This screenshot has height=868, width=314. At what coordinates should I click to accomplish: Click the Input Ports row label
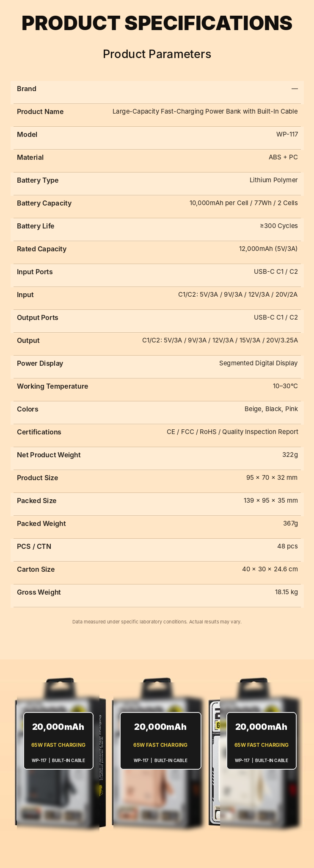point(35,272)
